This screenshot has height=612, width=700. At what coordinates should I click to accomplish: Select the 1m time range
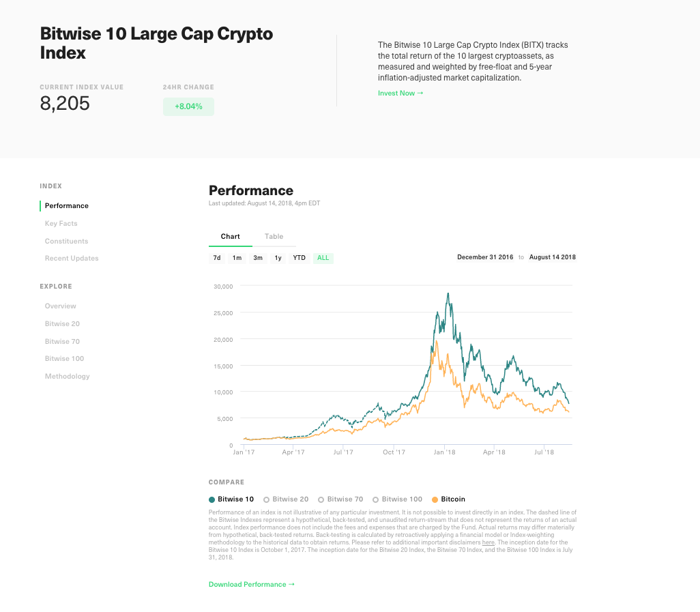(237, 258)
